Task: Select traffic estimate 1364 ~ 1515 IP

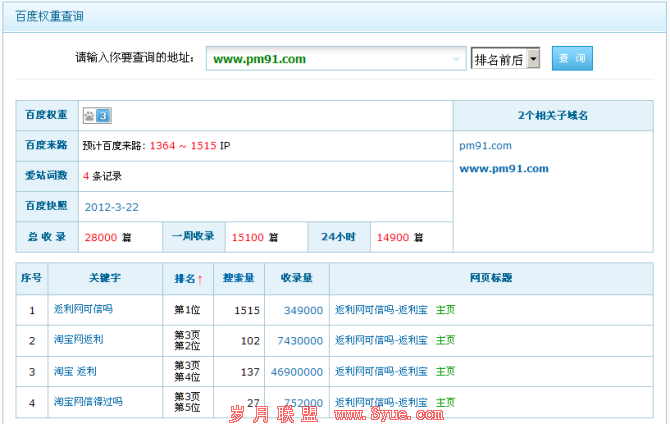Action: (190, 146)
